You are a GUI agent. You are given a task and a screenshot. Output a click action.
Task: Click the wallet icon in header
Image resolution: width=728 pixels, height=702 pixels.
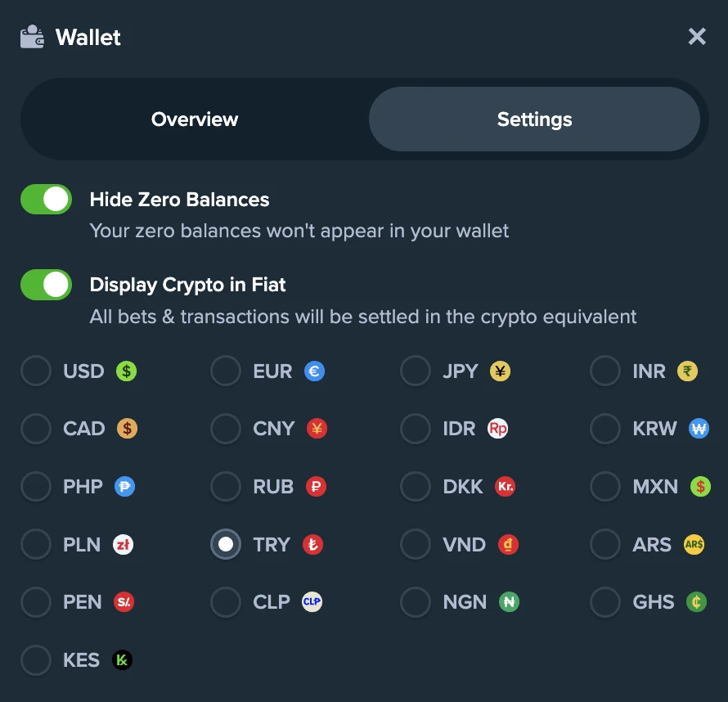pyautogui.click(x=32, y=37)
